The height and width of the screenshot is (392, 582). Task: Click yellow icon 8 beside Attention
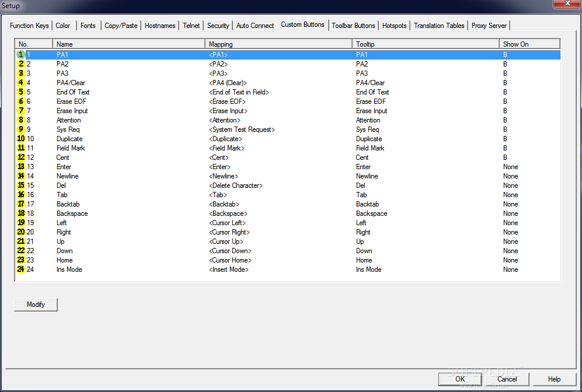pyautogui.click(x=21, y=120)
